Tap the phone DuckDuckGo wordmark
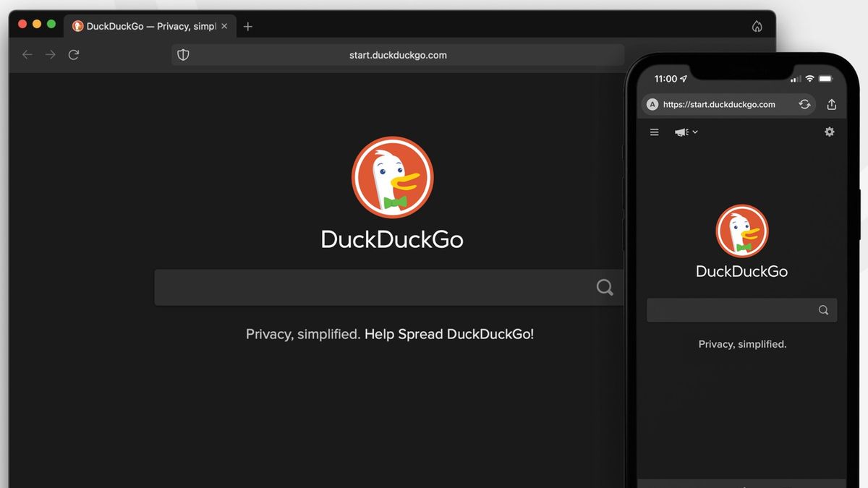The height and width of the screenshot is (488, 868). tap(741, 271)
